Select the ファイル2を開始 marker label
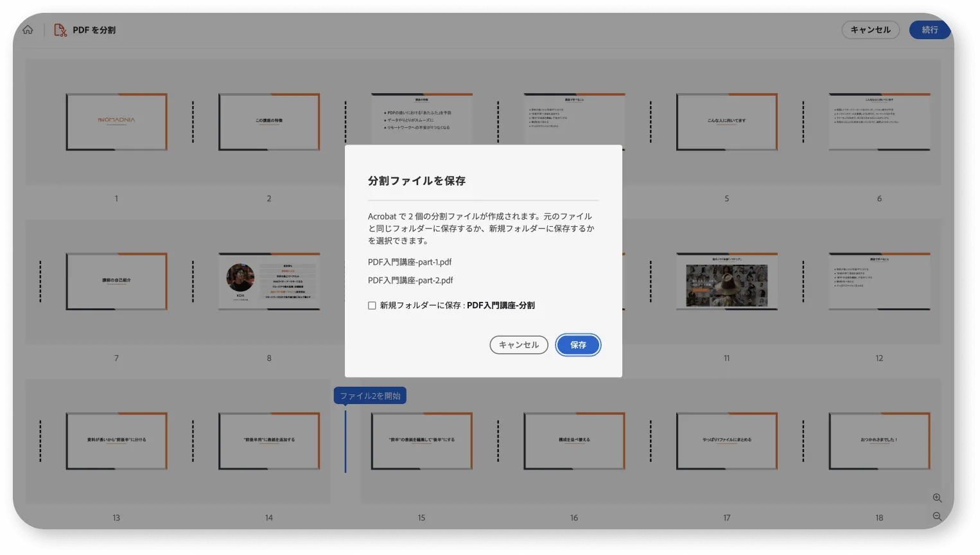980x555 pixels. (370, 396)
